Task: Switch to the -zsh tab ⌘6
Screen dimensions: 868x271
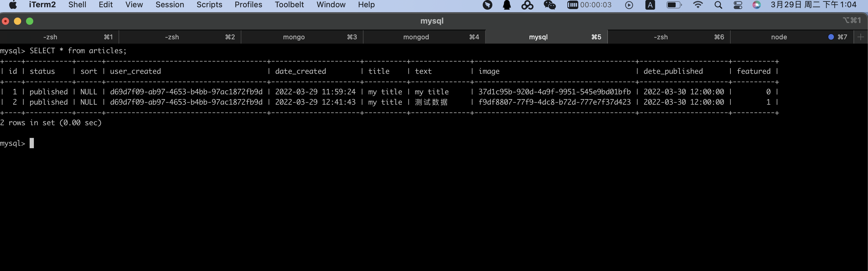Action: coord(669,37)
